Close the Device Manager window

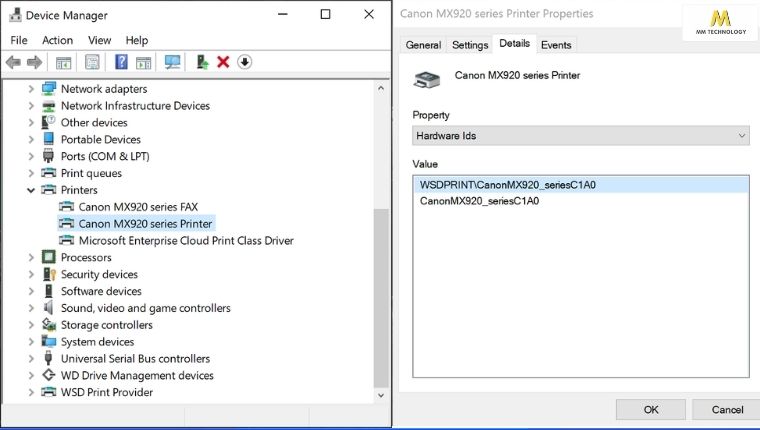pos(369,15)
